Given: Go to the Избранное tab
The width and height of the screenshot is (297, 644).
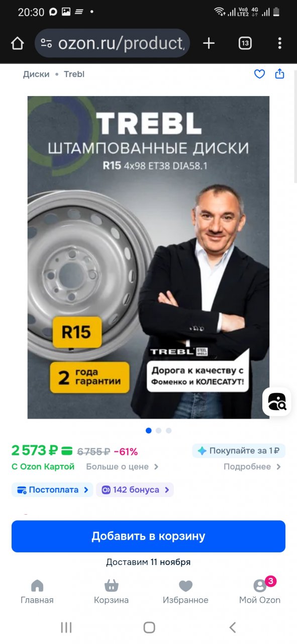Looking at the screenshot, I should coord(185,592).
